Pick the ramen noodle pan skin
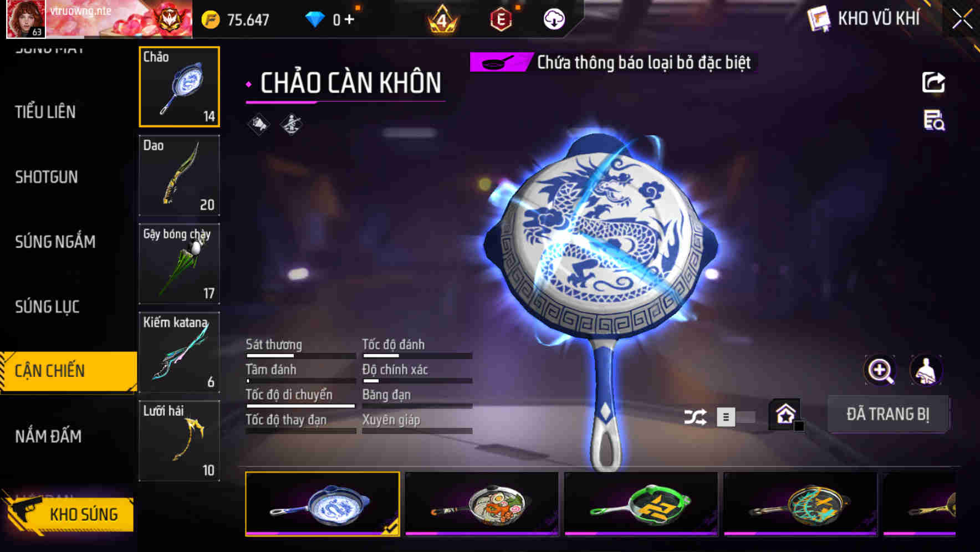 (x=482, y=504)
